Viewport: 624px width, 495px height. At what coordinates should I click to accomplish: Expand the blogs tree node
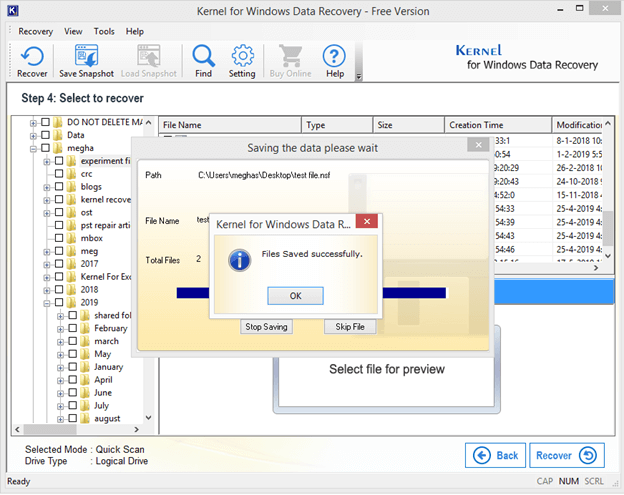click(x=47, y=187)
